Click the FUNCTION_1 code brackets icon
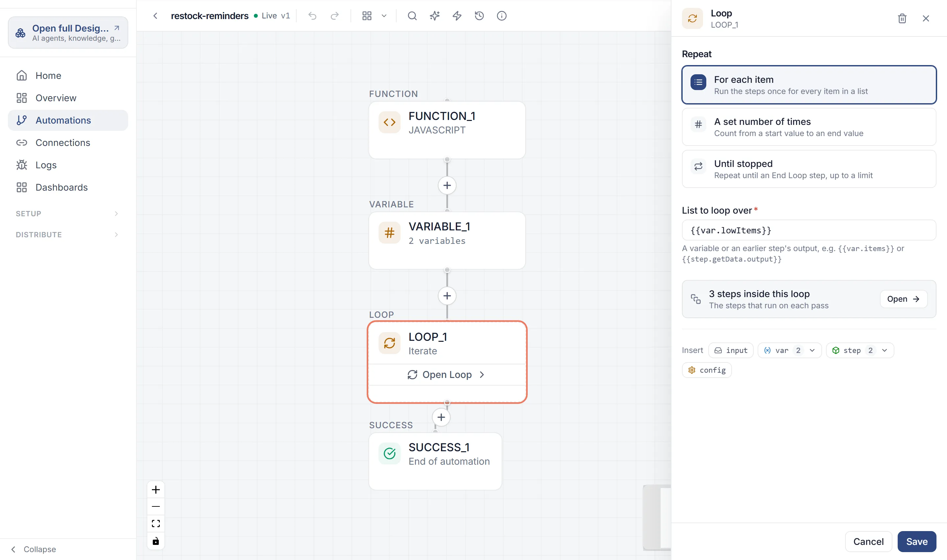 pos(389,122)
